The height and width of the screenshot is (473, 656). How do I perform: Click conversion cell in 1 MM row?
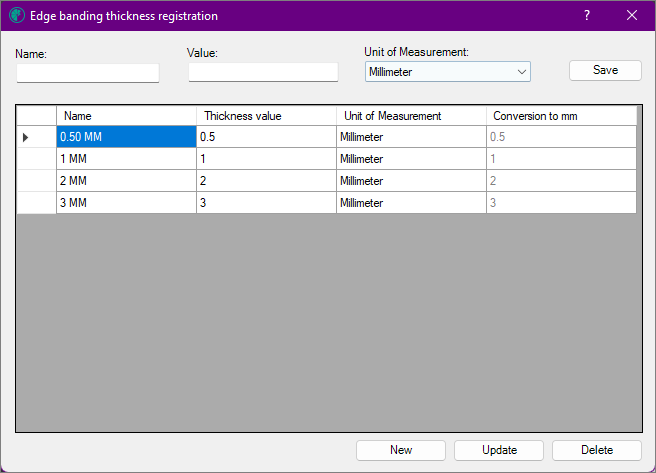(561, 159)
